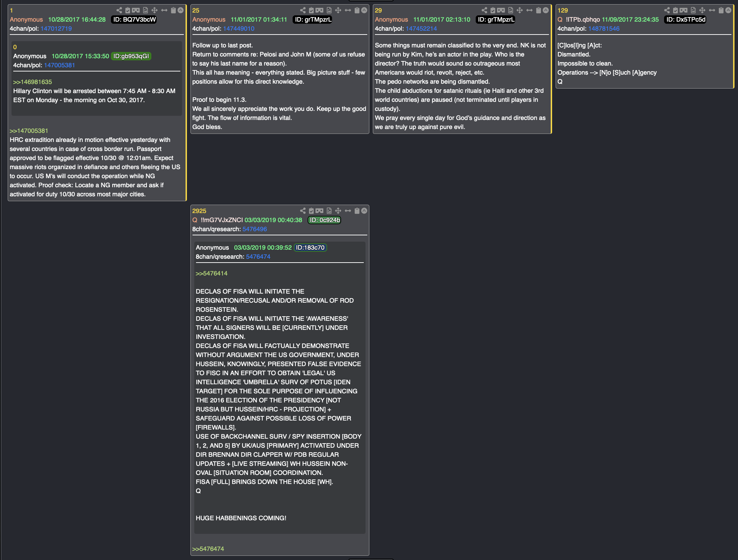Viewport: 738px width, 560px height.
Task: Click the plain clipboard icon on post 1
Action: pyautogui.click(x=173, y=10)
